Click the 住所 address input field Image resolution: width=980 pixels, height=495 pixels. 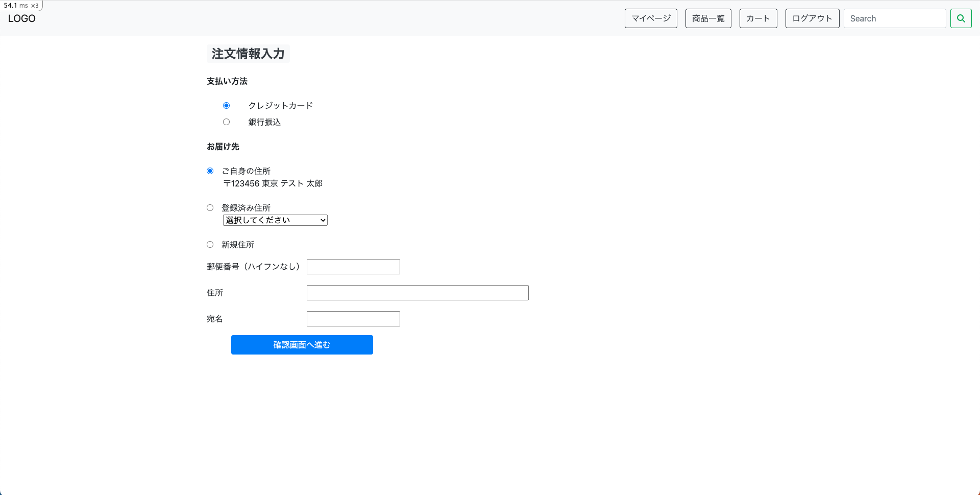tap(418, 293)
